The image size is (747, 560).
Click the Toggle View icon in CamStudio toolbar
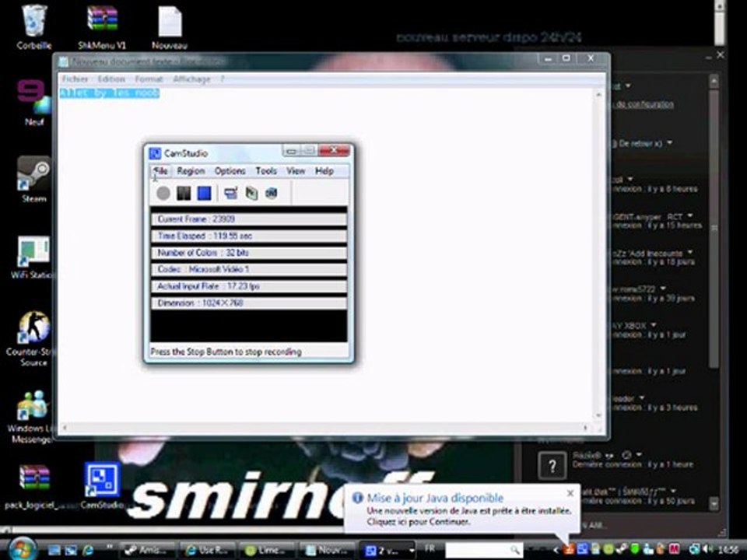click(230, 193)
